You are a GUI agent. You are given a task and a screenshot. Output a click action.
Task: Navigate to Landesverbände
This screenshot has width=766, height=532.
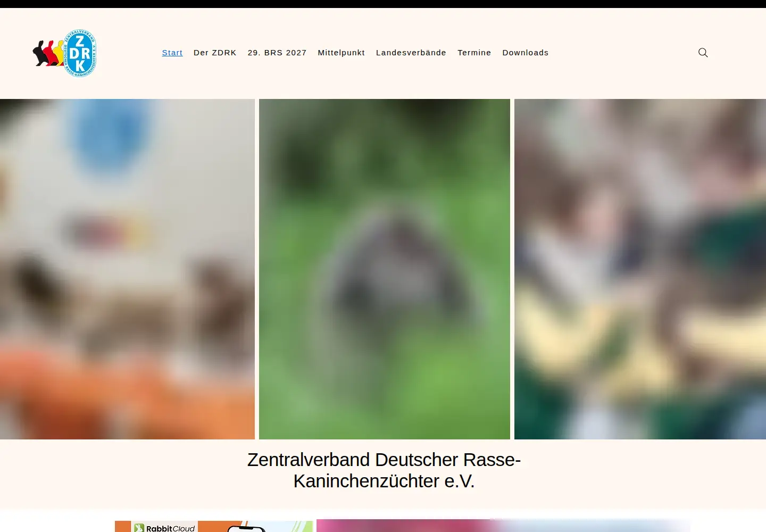pos(411,53)
